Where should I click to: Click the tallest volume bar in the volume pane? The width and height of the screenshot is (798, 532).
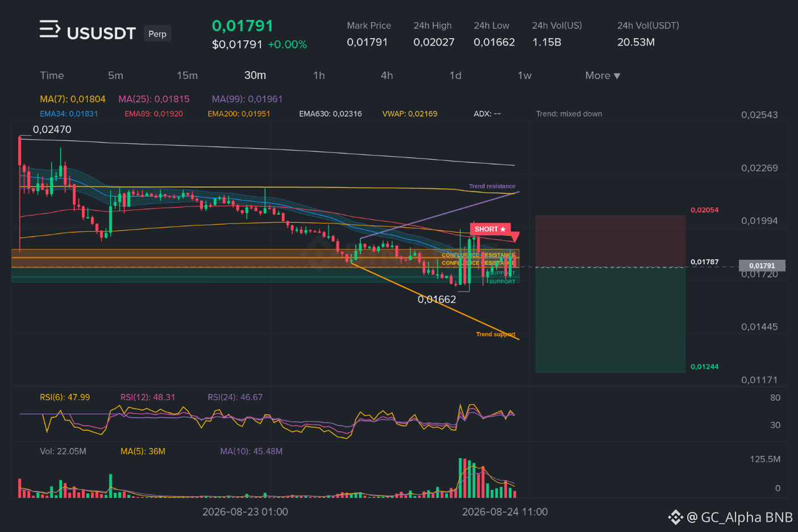point(460,478)
